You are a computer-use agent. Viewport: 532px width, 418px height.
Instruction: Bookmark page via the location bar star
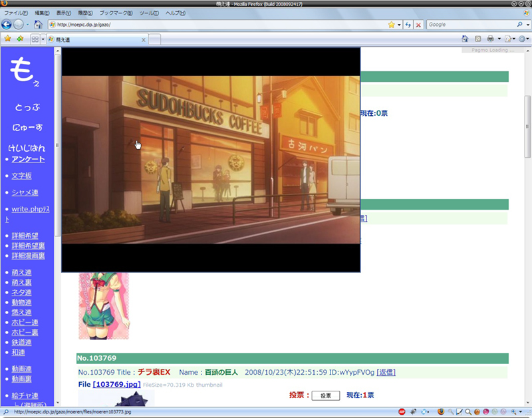[x=392, y=25]
